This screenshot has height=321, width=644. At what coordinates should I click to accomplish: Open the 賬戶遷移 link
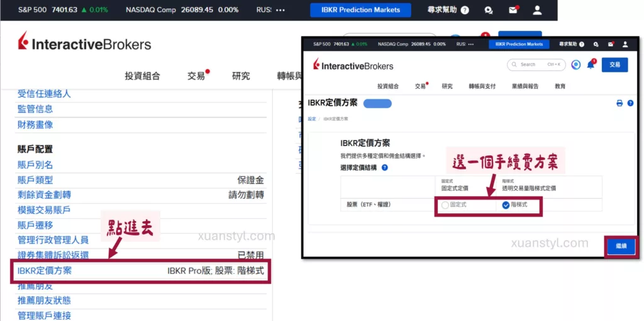point(35,225)
